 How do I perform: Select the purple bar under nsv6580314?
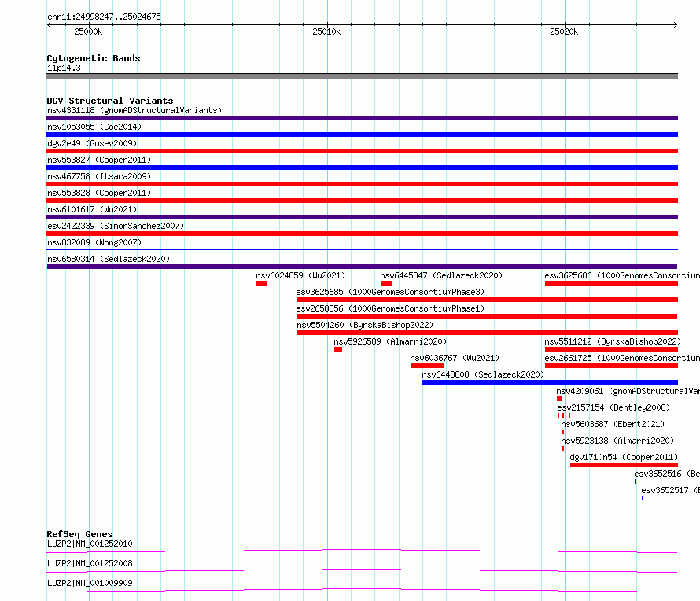pos(362,267)
